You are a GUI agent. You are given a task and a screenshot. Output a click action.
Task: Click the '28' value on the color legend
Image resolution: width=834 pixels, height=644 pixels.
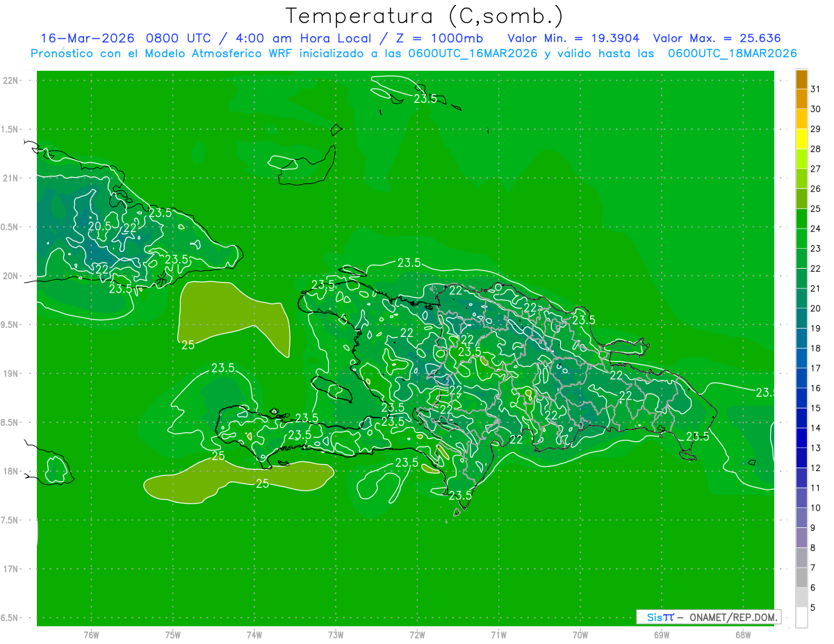[x=815, y=149]
